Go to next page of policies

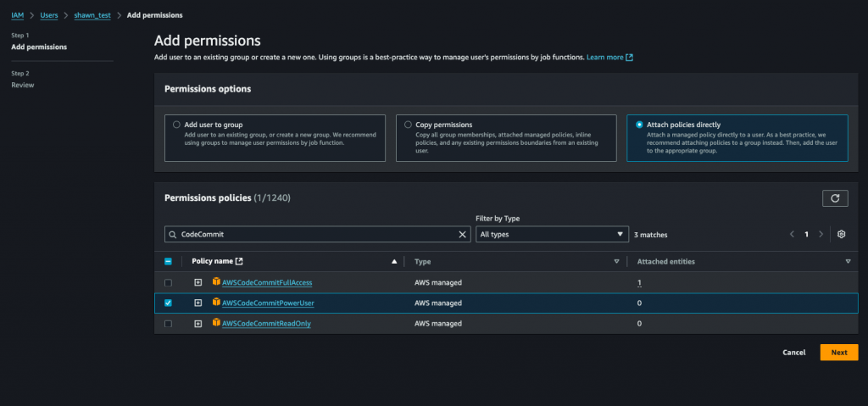(x=821, y=234)
